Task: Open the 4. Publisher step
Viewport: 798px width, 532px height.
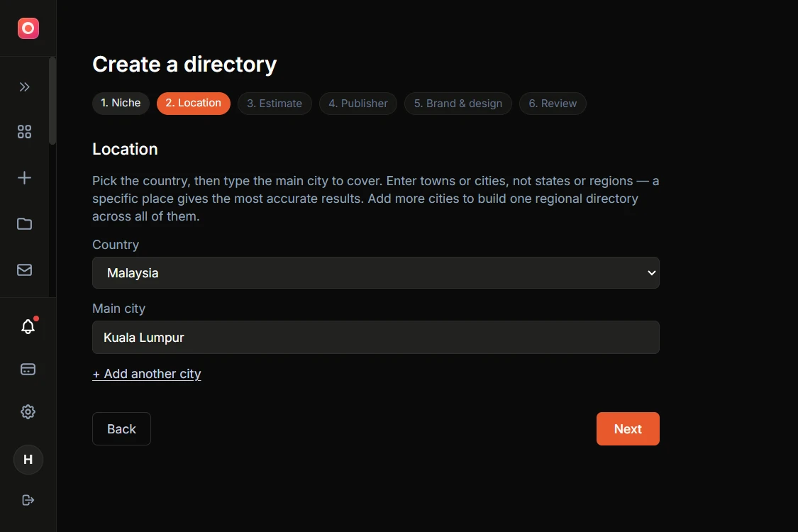Action: (x=358, y=104)
